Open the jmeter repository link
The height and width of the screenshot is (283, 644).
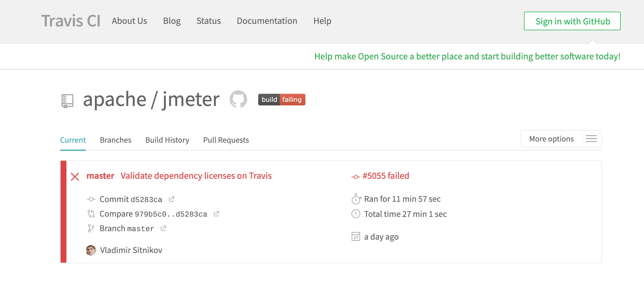coord(191,99)
